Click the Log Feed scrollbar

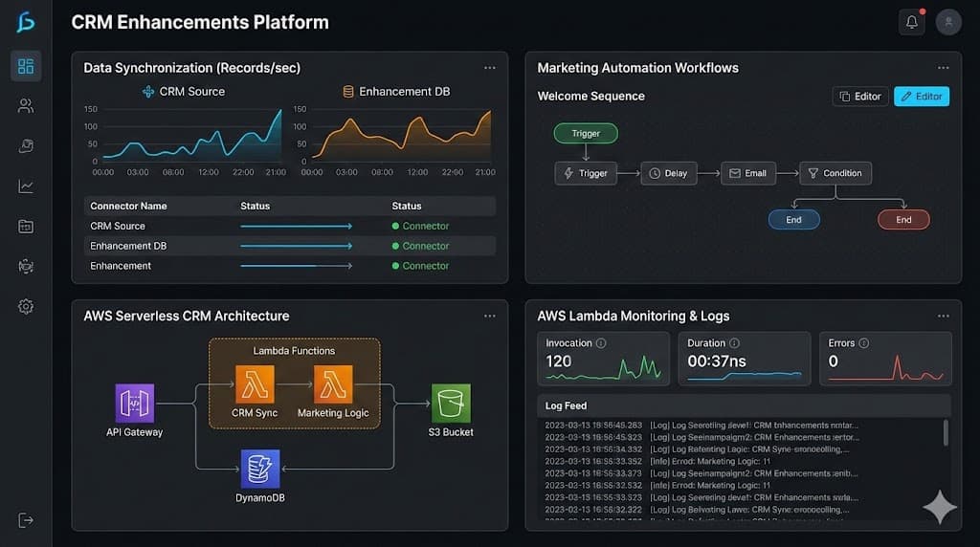click(x=946, y=432)
